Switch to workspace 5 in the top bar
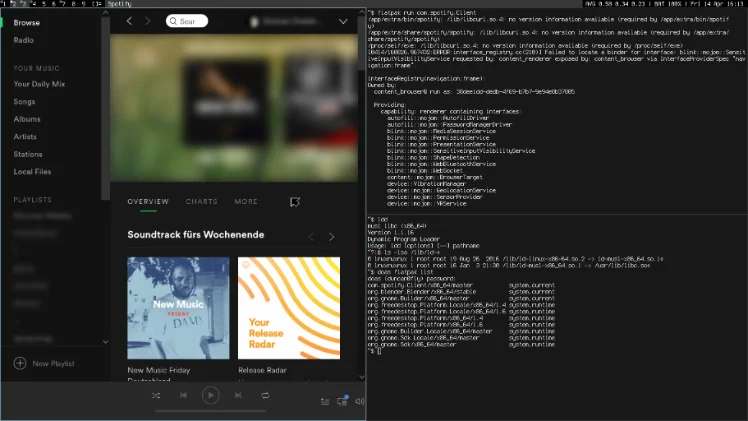Viewport: 748px width, 421px height. (44, 4)
